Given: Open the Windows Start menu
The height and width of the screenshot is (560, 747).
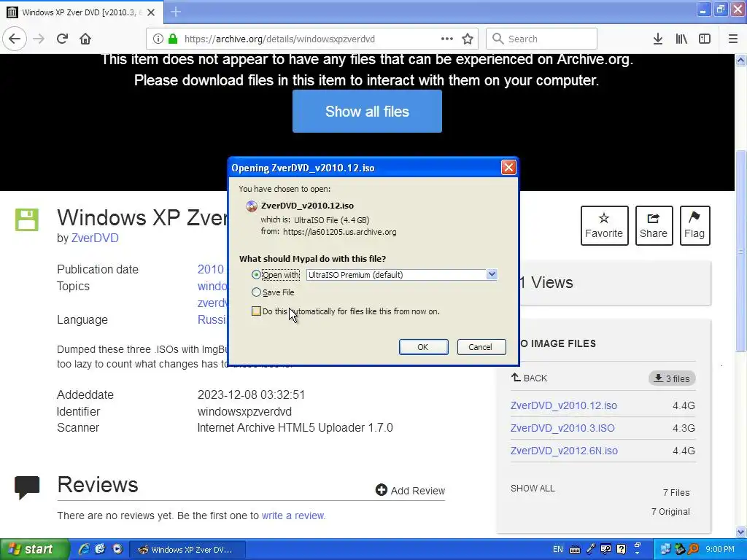Looking at the screenshot, I should [34, 550].
